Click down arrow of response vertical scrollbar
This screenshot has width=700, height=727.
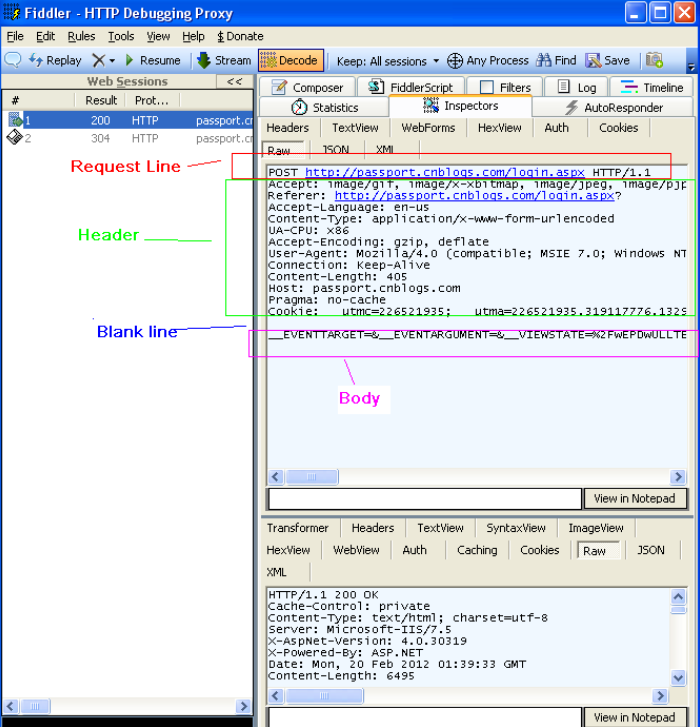coord(678,678)
